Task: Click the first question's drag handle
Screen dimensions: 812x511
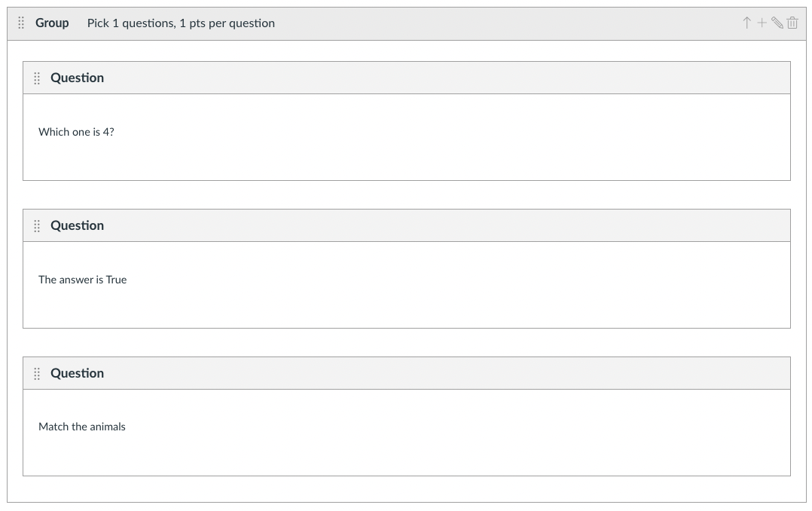Action: click(x=37, y=78)
